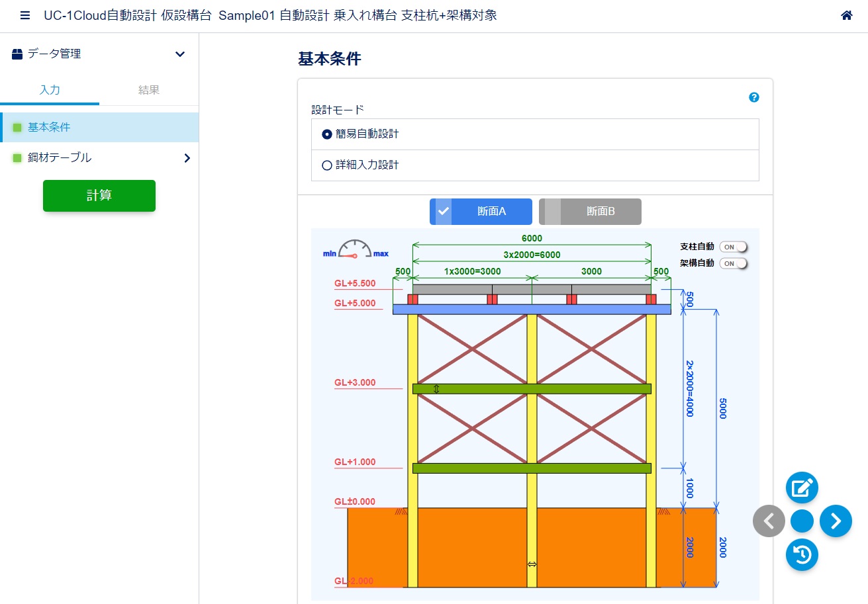Viewport: 868px width, 604px height.
Task: Click the history restore floating icon
Action: (802, 554)
